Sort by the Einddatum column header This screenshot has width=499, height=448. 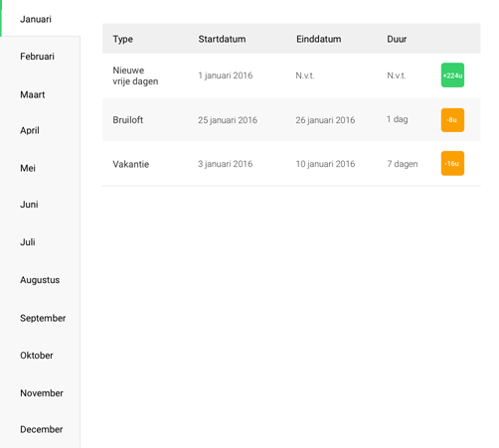click(x=318, y=39)
